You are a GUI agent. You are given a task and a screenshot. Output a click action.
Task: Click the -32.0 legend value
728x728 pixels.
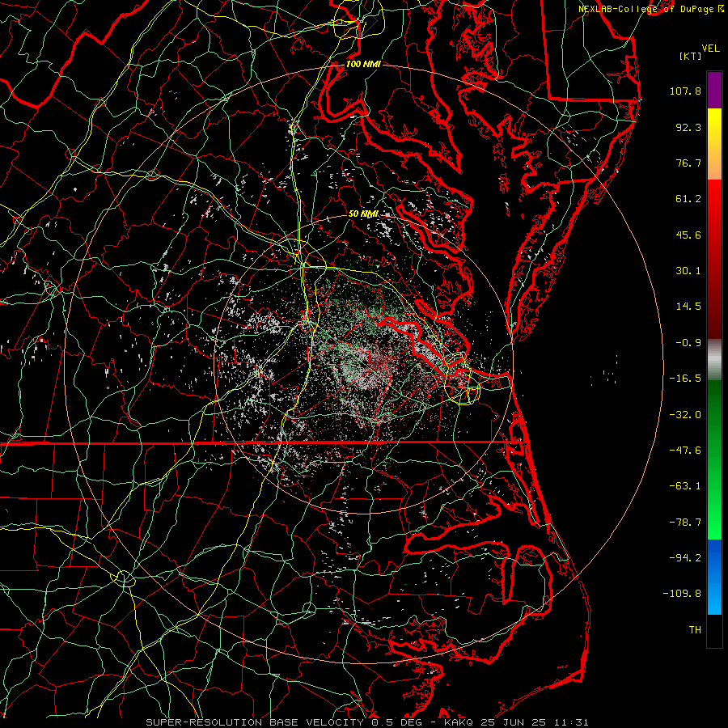(685, 415)
